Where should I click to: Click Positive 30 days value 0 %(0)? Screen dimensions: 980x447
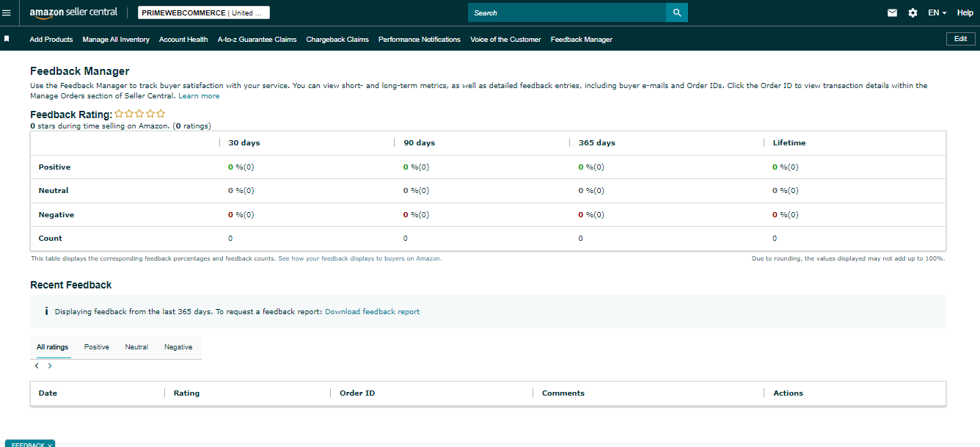[241, 167]
